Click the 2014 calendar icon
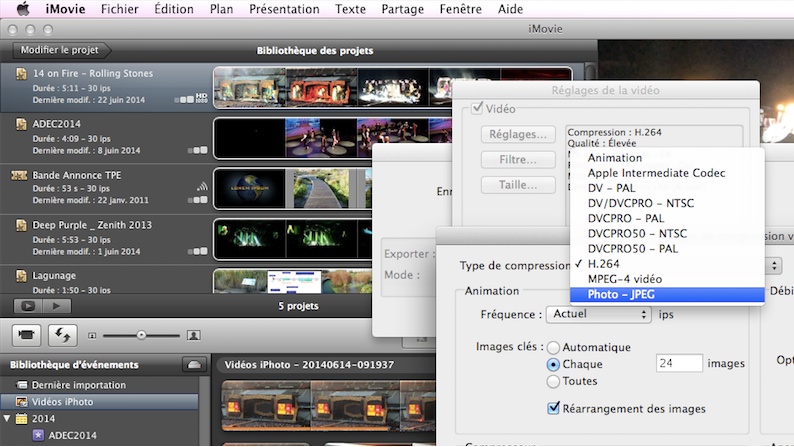Viewport: 794px width, 447px height. [21, 419]
